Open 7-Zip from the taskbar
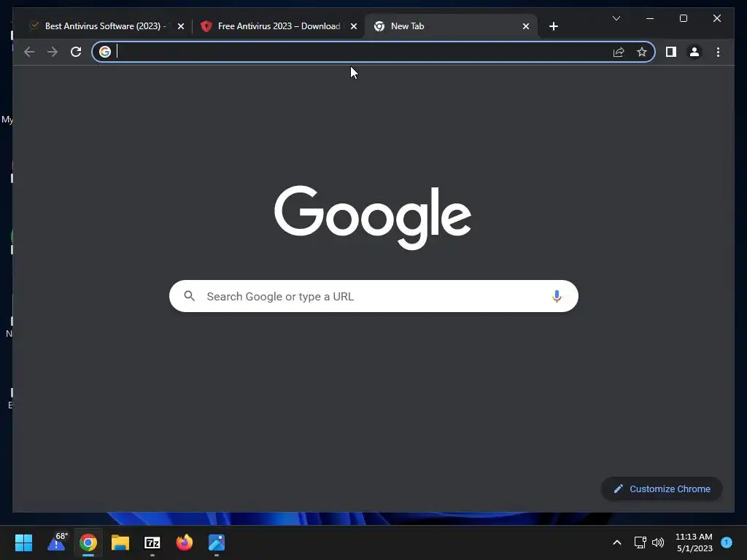The image size is (747, 560). coord(152,542)
